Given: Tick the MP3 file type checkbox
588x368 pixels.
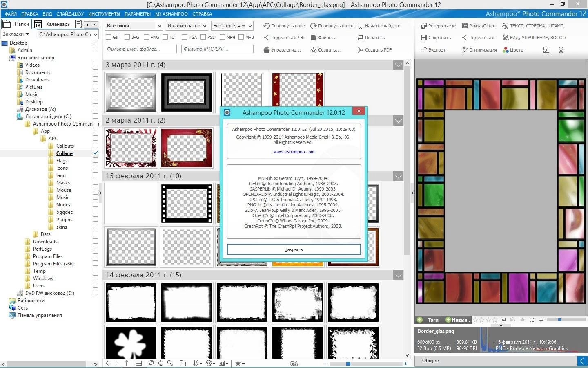Looking at the screenshot, I should tap(241, 37).
